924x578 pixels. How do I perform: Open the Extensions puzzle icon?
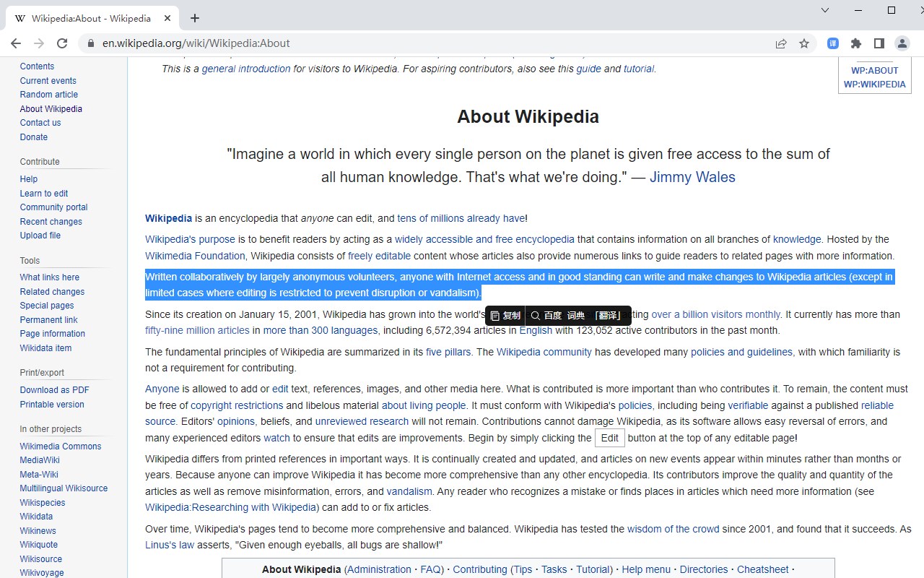point(856,43)
